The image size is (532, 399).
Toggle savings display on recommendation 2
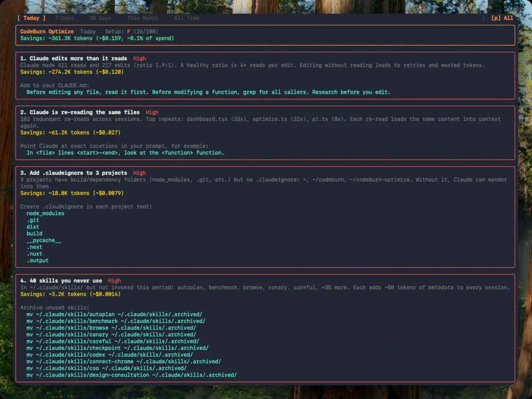click(x=70, y=132)
